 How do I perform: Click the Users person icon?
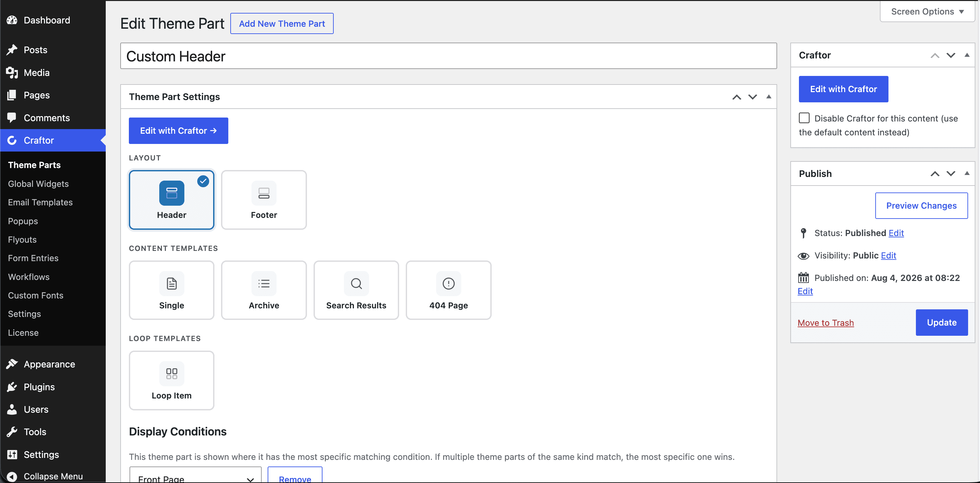12,409
